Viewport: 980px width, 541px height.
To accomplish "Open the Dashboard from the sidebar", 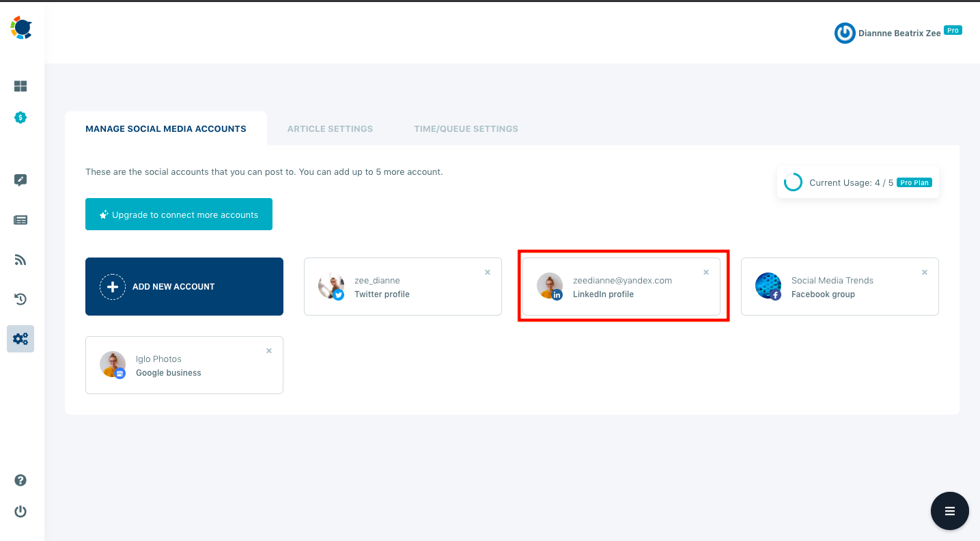I will click(x=20, y=86).
